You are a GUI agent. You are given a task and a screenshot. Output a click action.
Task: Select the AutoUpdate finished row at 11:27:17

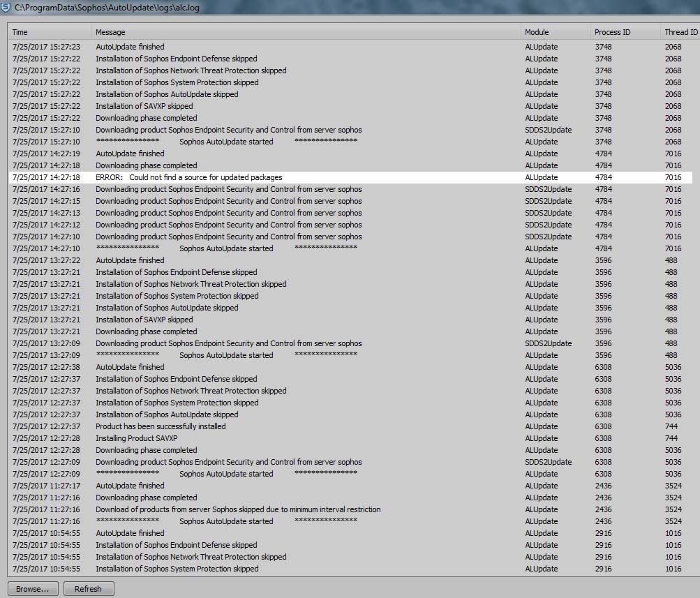coord(350,486)
